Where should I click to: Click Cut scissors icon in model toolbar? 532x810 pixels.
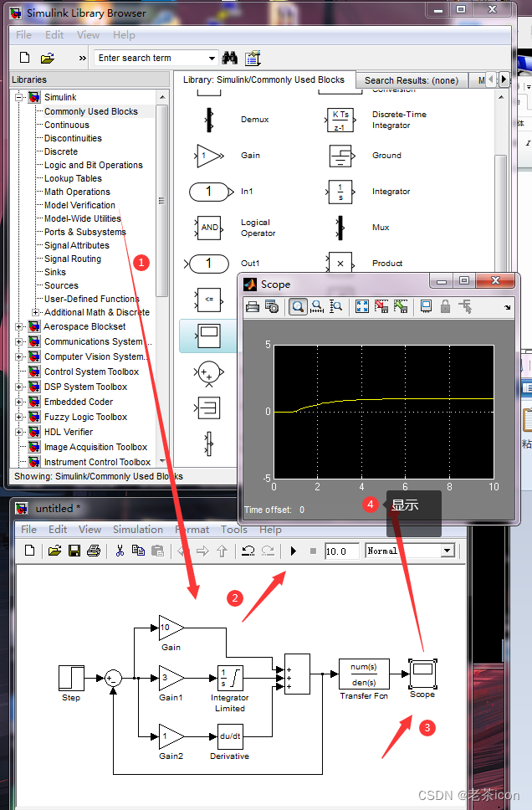(x=120, y=551)
